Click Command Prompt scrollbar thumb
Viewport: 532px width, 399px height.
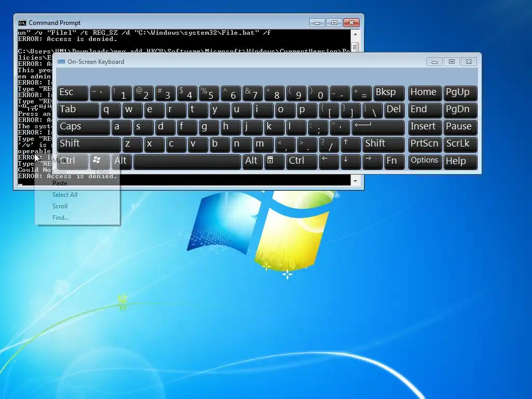pos(355,47)
